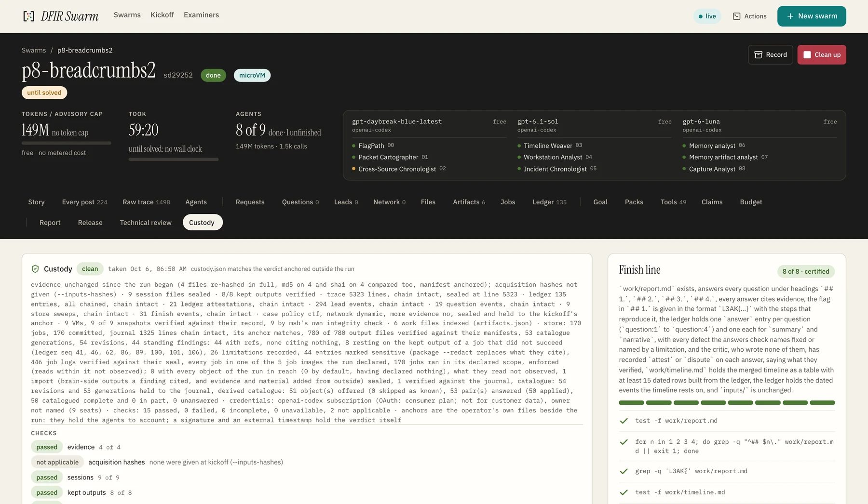Click the Clean up stop icon

(x=807, y=55)
